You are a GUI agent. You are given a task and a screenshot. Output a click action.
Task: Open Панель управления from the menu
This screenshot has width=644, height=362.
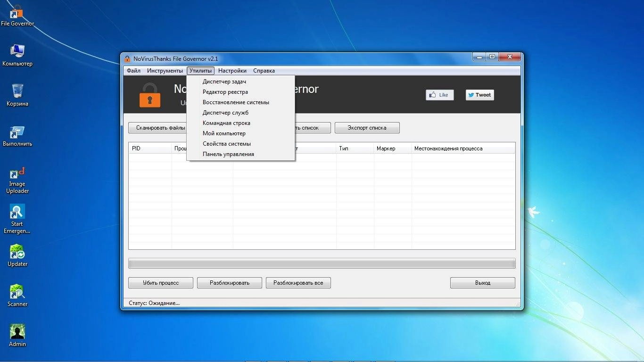tap(241, 154)
